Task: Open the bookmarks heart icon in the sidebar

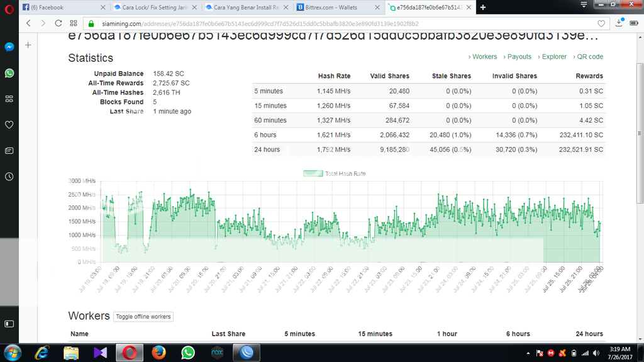Action: [9, 124]
